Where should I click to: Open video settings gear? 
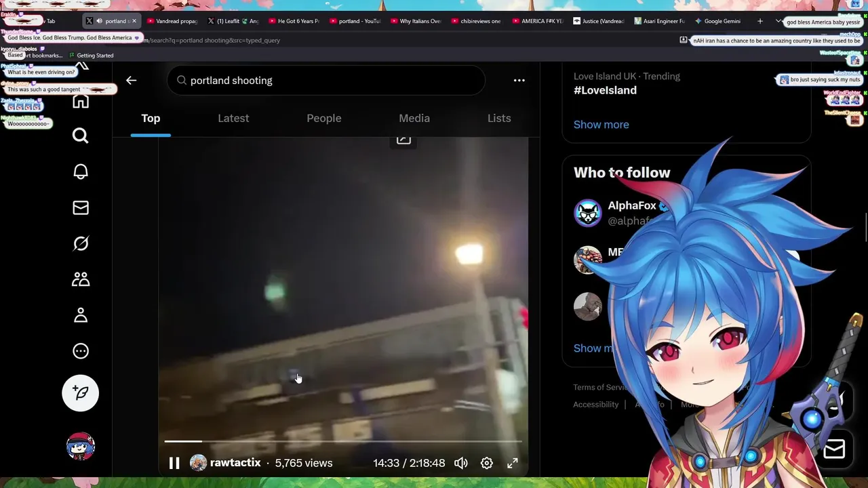click(x=487, y=463)
